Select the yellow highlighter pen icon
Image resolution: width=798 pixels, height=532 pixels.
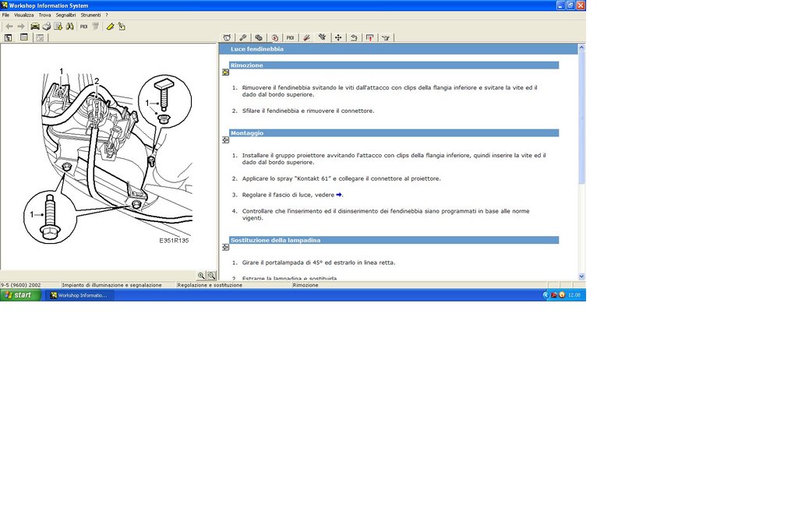tap(110, 26)
